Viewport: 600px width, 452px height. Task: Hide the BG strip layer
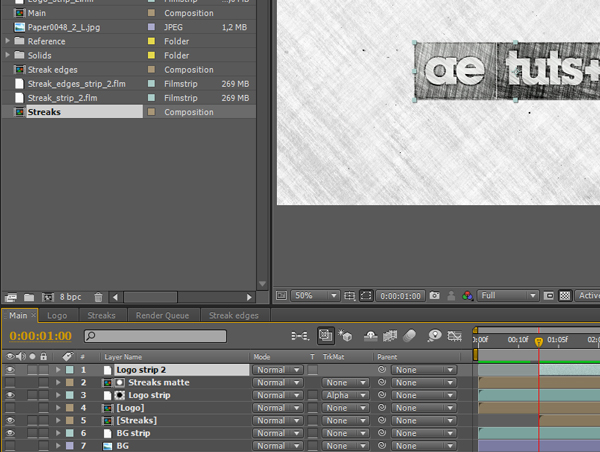[10, 433]
